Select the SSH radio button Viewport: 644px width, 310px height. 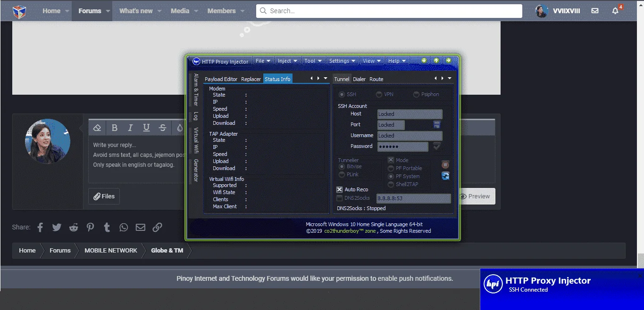tap(342, 94)
